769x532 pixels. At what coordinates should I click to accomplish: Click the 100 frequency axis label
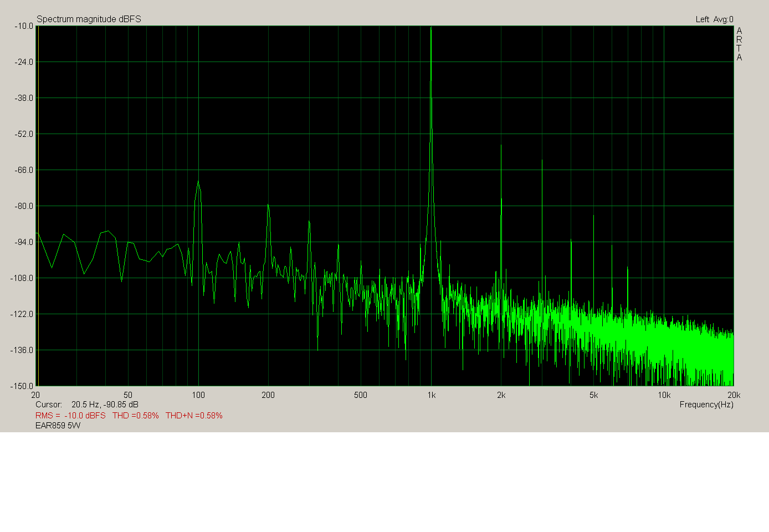[198, 395]
